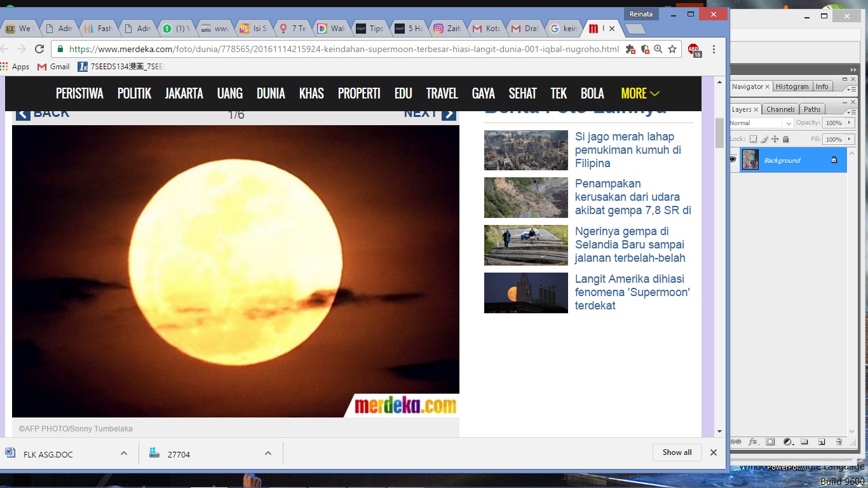The image size is (868, 488).
Task: Open 'Penampakan kerusakan dari udara' article
Action: [633, 197]
